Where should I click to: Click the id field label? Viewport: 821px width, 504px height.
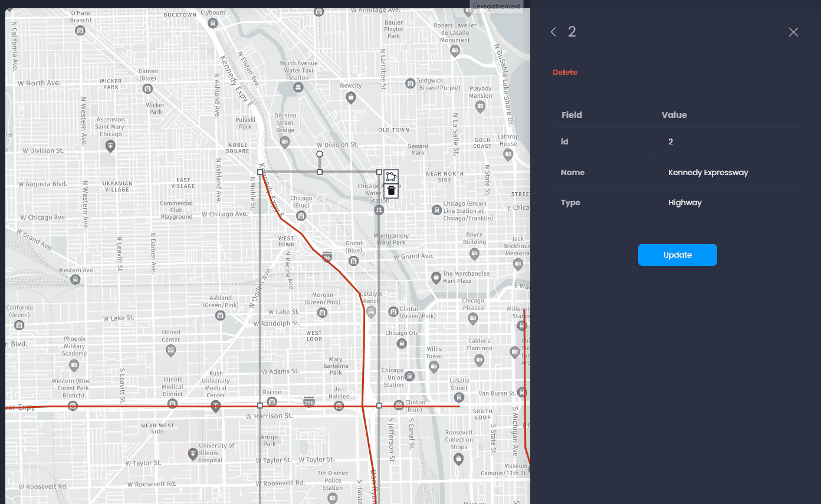(x=564, y=142)
